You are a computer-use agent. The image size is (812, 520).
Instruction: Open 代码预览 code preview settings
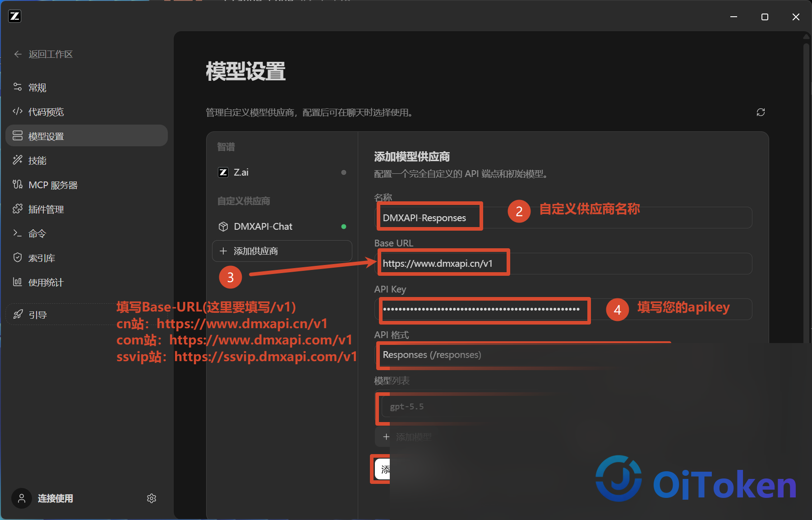pos(87,112)
